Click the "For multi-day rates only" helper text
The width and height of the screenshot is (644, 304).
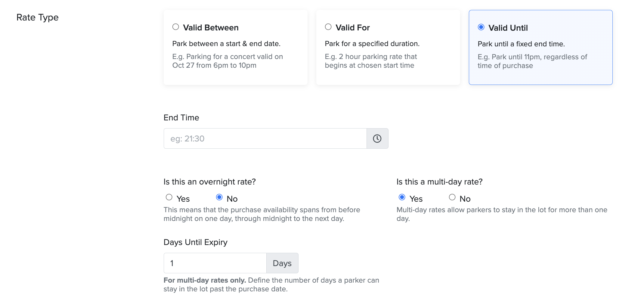click(x=205, y=280)
